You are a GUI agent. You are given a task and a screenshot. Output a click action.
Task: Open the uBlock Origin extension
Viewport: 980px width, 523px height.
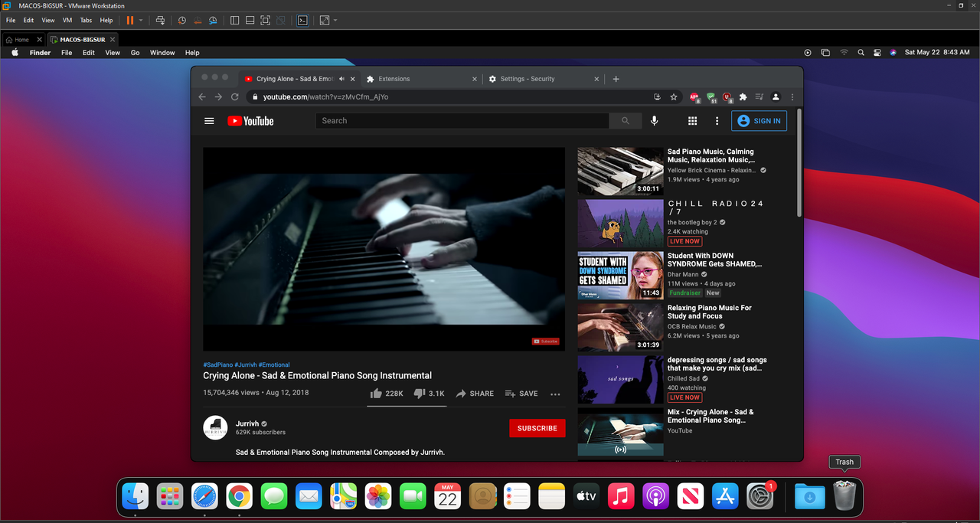[x=727, y=97]
